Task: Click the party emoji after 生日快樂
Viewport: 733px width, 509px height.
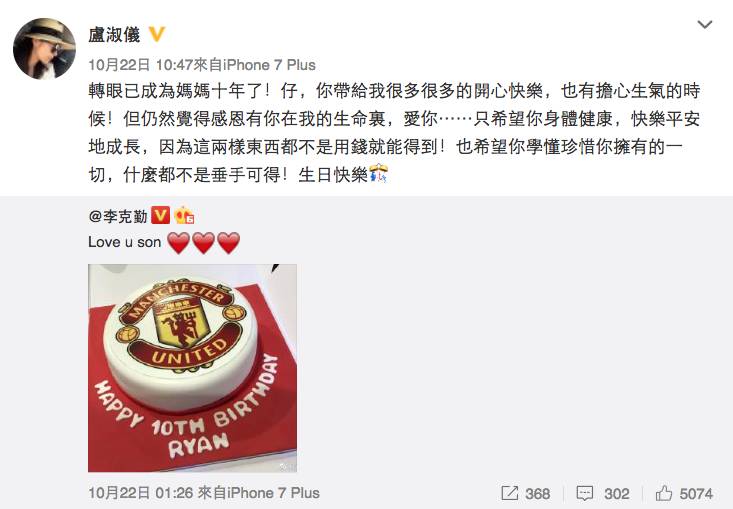Action: click(378, 173)
